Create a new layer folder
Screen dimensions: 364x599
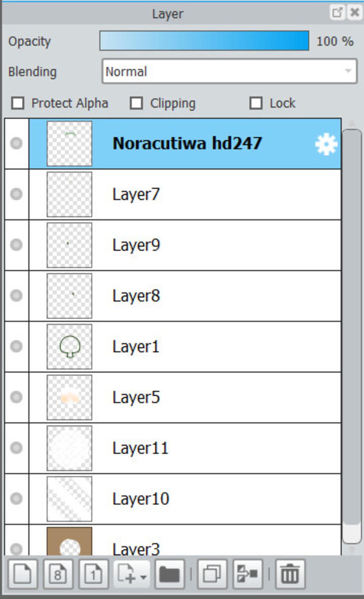coord(170,574)
